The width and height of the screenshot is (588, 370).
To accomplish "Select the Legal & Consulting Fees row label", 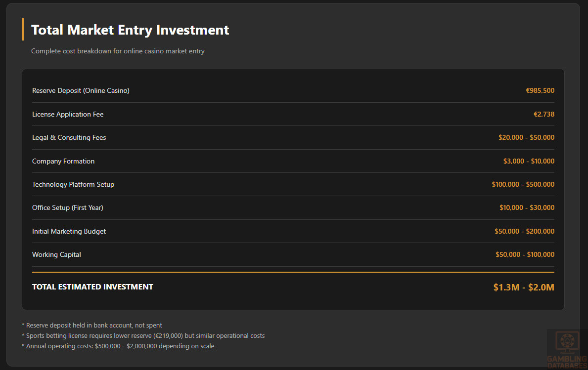I will [69, 137].
